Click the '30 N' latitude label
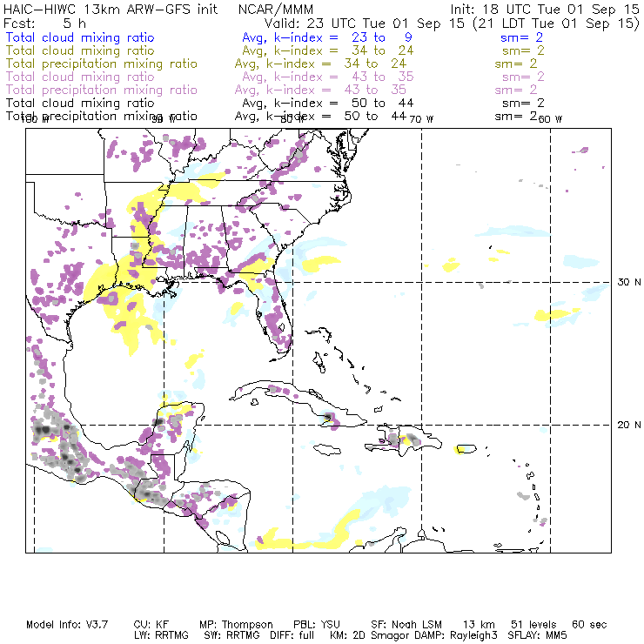This screenshot has width=644, height=644. [629, 282]
